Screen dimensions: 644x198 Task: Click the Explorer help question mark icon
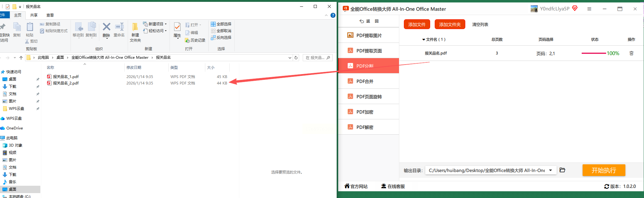[333, 15]
